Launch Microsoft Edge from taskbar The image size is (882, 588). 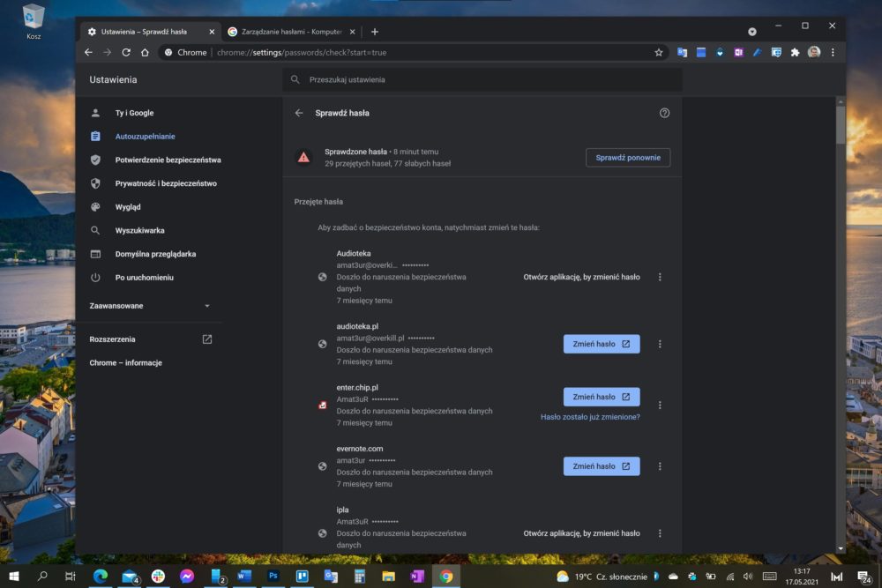click(x=101, y=577)
